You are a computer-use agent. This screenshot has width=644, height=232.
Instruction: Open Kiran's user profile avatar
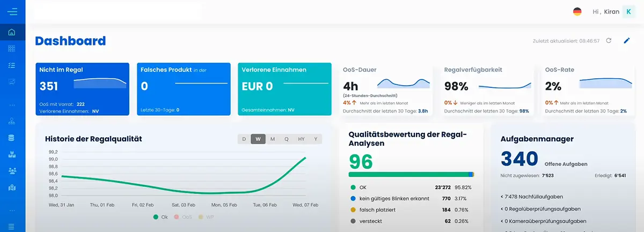(x=628, y=11)
